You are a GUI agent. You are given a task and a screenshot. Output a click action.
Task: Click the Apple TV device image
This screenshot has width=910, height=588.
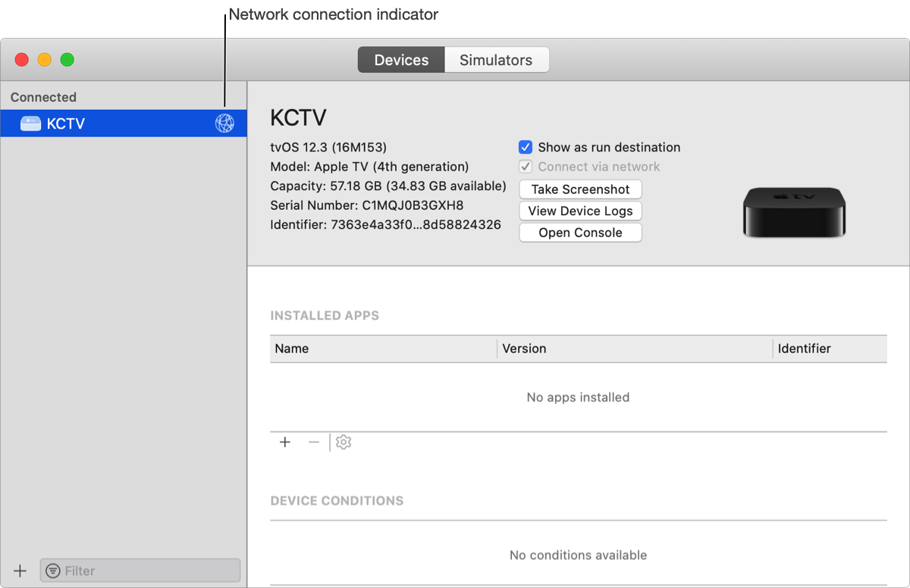794,211
